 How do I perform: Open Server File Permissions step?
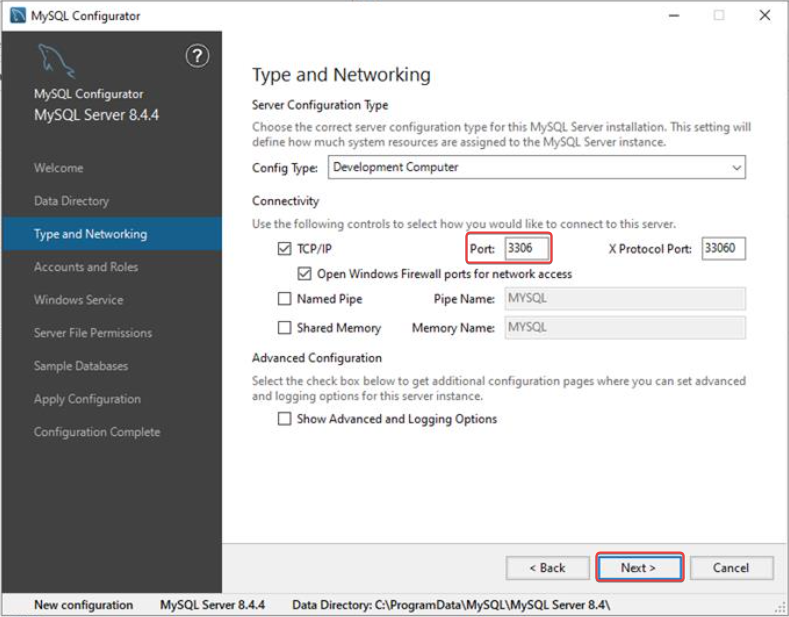point(93,333)
